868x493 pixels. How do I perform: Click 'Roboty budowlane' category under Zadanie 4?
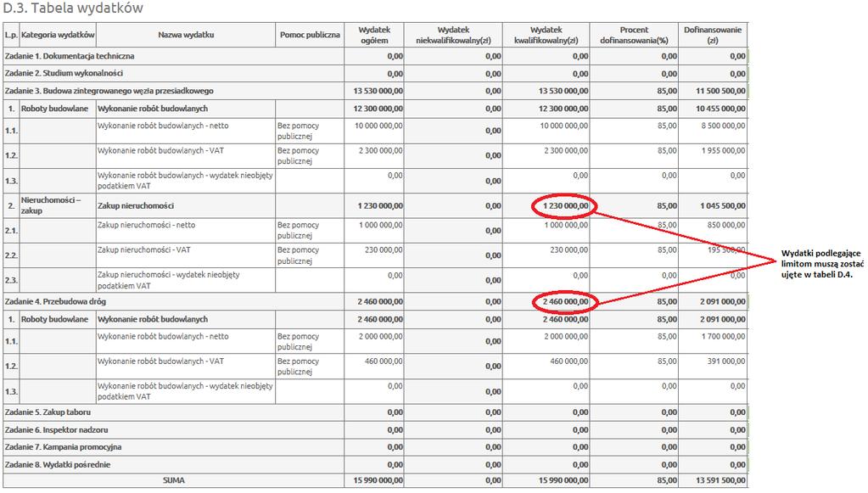55,319
